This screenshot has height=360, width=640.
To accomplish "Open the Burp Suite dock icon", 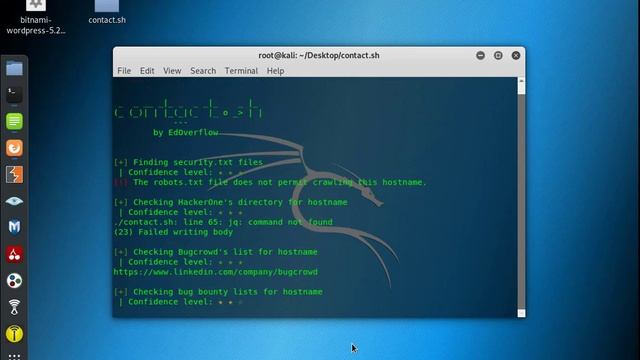I will 14,174.
